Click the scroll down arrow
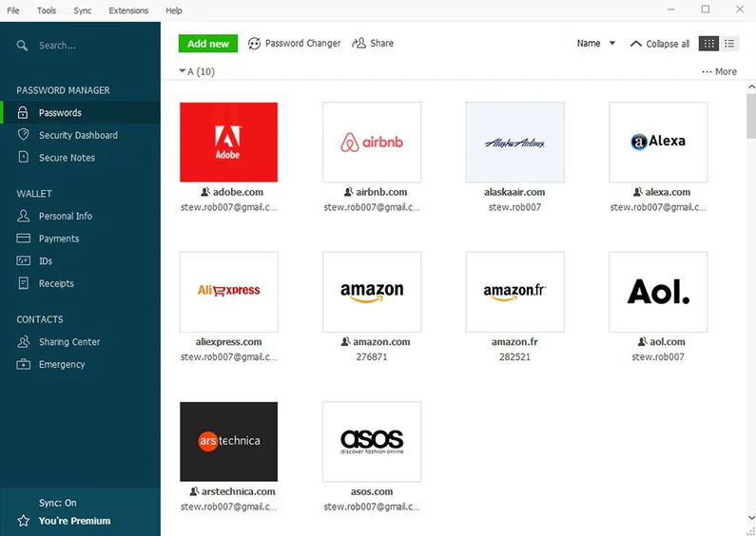The height and width of the screenshot is (536, 756). point(751,518)
